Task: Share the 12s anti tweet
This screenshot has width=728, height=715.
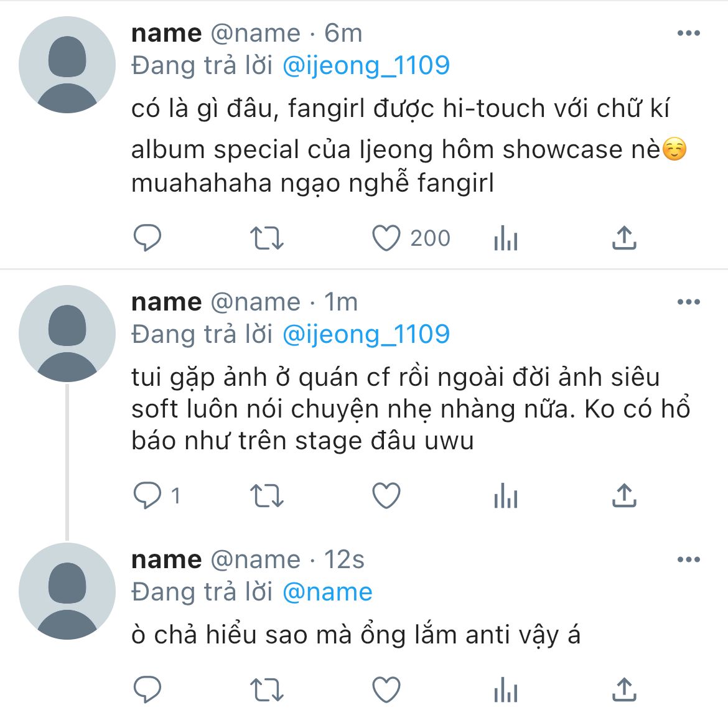Action: coord(624,690)
